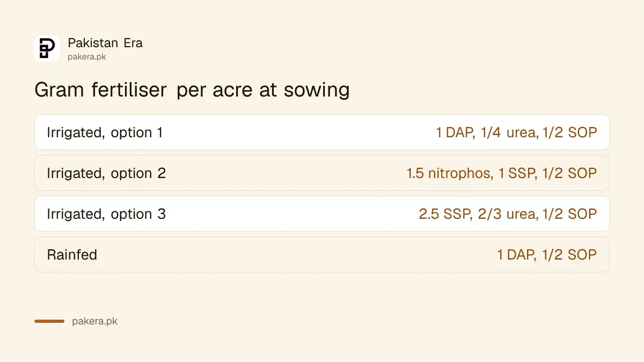
Task: Visit pakera.pk link under brand name
Action: pos(87,56)
